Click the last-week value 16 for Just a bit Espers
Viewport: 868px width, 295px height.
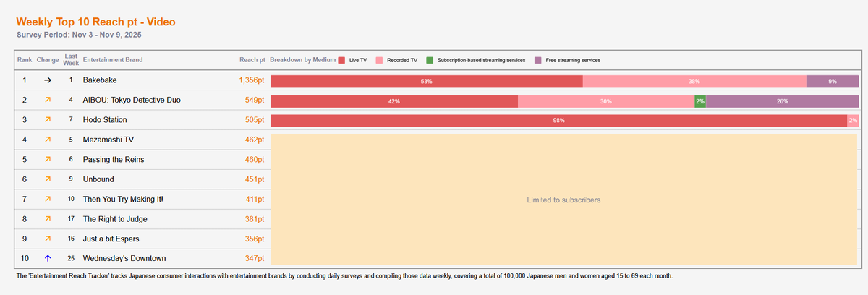71,239
